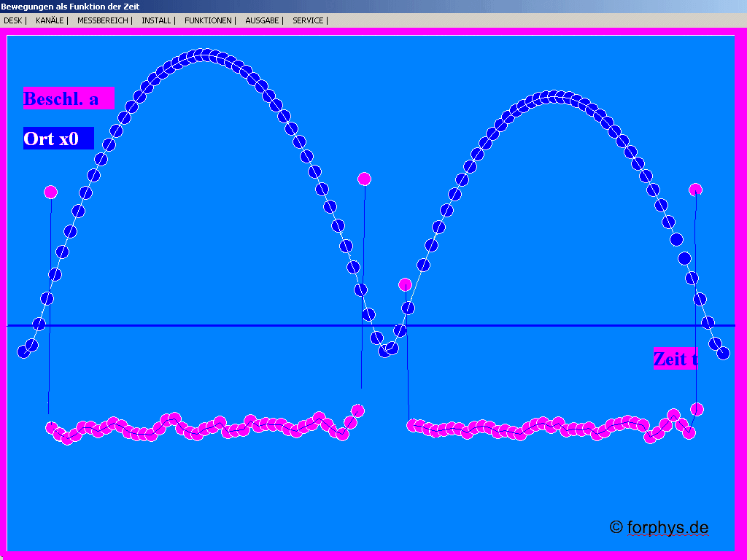The width and height of the screenshot is (747, 560).
Task: Click the lowest blue point between the two arcs
Action: [385, 351]
